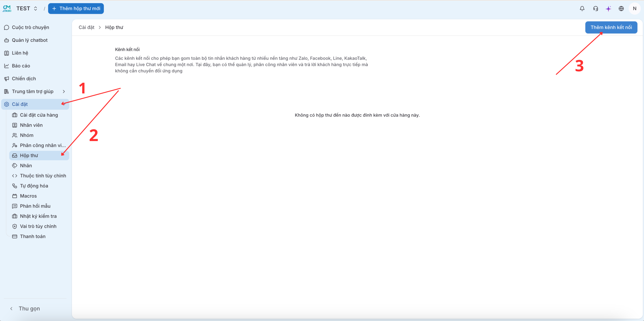Open Báo cáo reports section
The width and height of the screenshot is (644, 321).
click(35, 66)
